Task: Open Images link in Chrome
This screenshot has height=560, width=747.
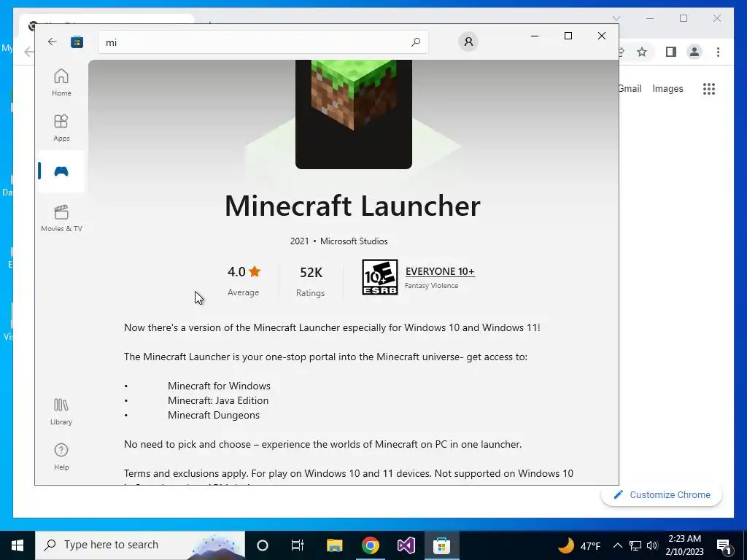Action: click(667, 88)
